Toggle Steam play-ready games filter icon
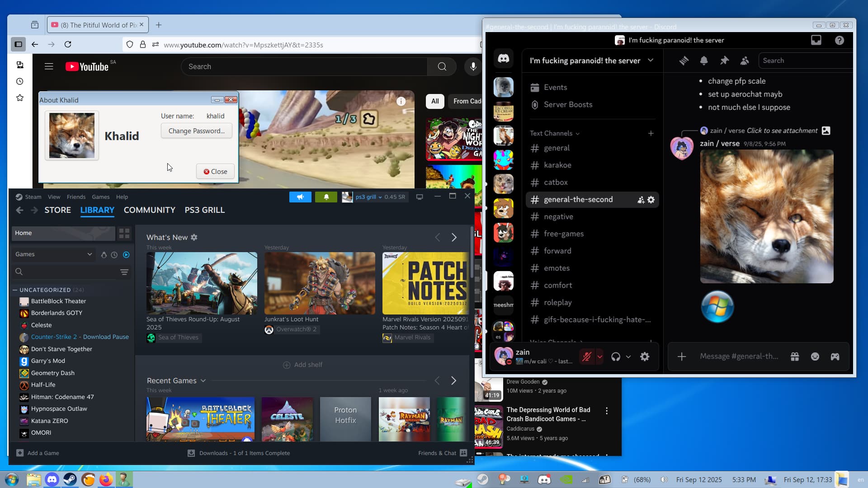This screenshot has height=488, width=868. point(126,255)
